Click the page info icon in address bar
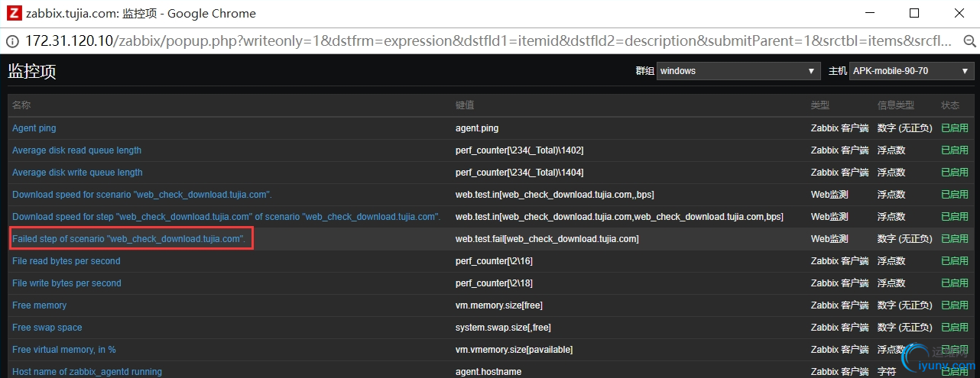Screen dimensions: 980x378 (x=13, y=40)
